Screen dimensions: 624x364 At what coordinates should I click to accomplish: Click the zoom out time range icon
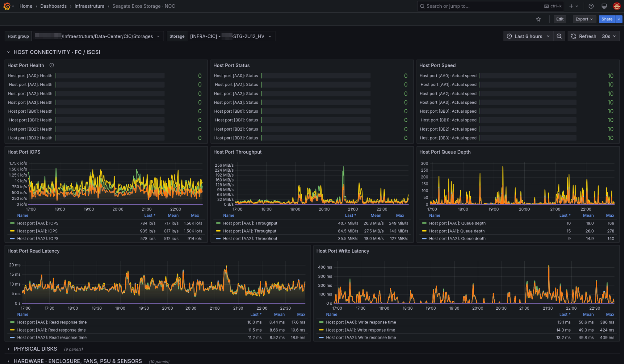click(559, 36)
